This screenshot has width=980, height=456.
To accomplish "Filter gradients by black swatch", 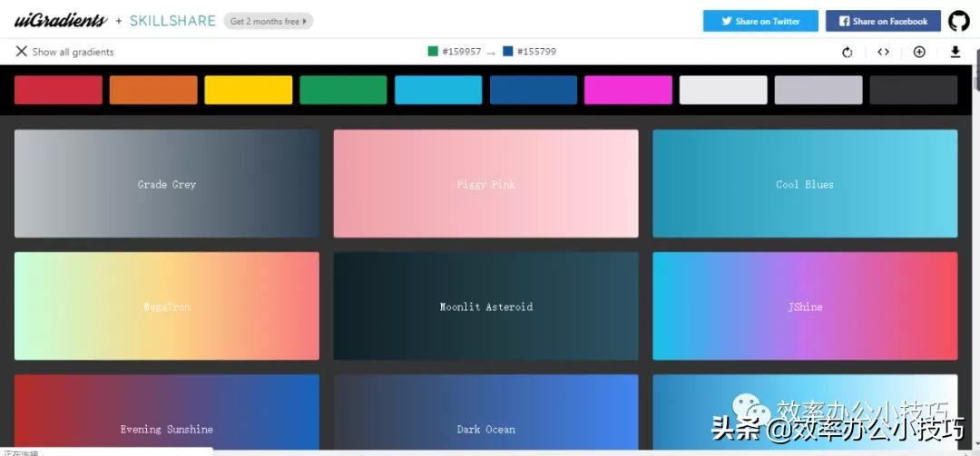I will 913,90.
